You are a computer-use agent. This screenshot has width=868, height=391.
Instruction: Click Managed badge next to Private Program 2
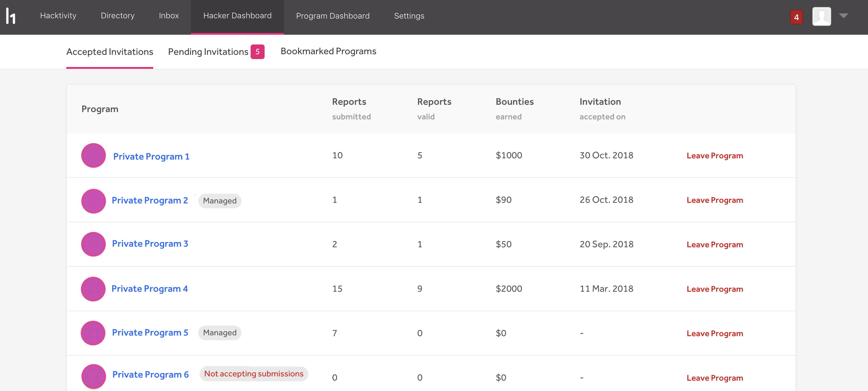tap(219, 201)
